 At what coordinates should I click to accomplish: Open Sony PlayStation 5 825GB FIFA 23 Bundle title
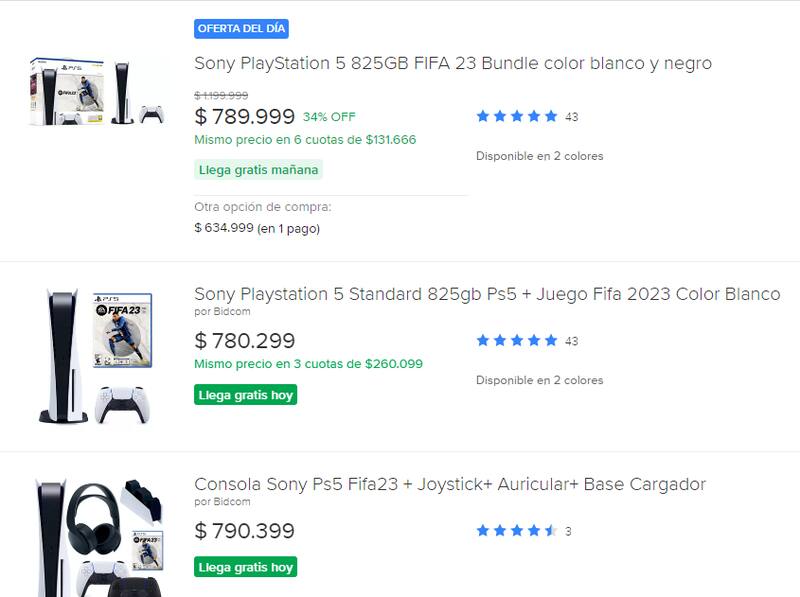pyautogui.click(x=452, y=63)
